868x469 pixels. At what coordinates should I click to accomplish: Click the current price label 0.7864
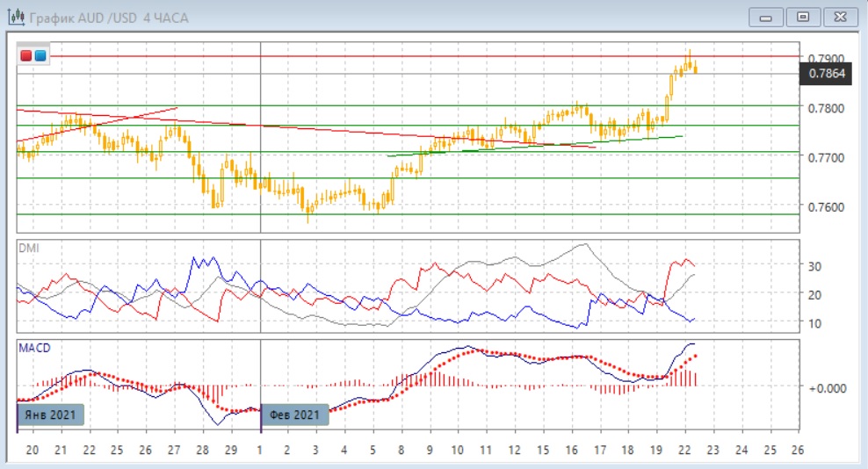pos(826,75)
